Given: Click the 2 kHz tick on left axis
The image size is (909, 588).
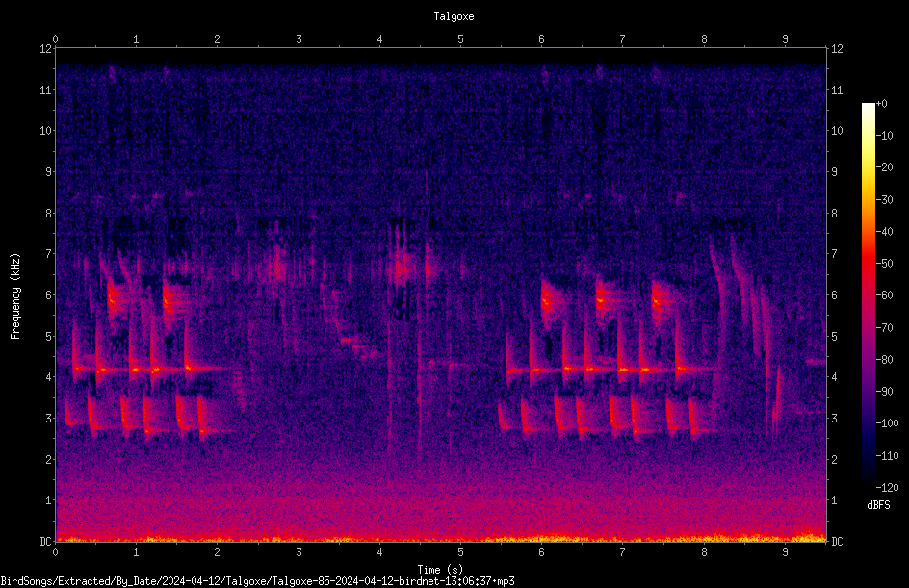Looking at the screenshot, I should [x=49, y=459].
